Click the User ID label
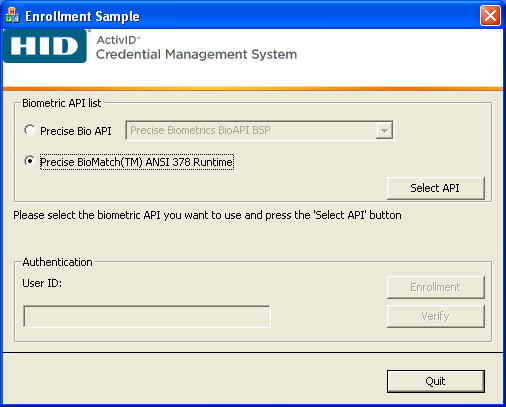 coord(42,283)
